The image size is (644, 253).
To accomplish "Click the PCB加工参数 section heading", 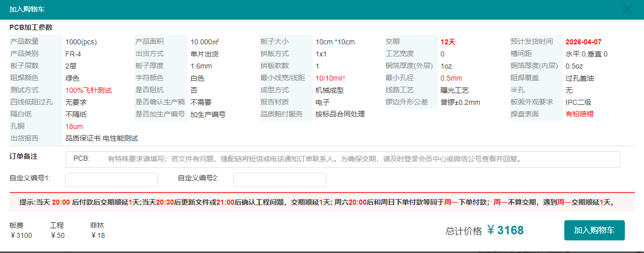I will (x=31, y=27).
